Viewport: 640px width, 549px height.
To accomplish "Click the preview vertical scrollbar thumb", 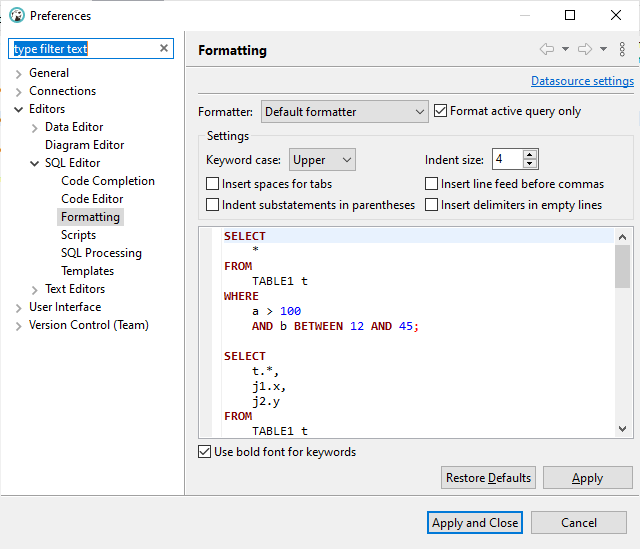I will pyautogui.click(x=622, y=267).
